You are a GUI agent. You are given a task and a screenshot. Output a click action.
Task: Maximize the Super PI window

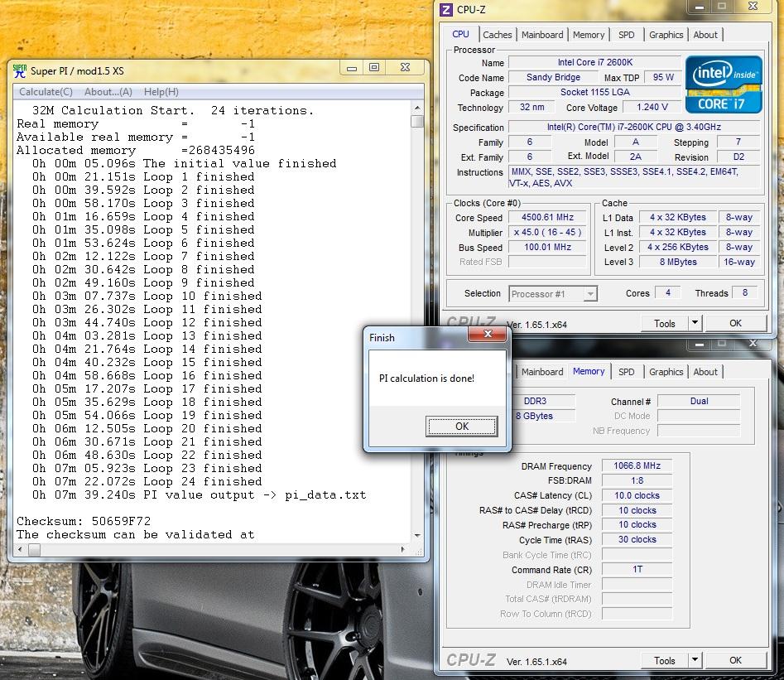click(374, 68)
